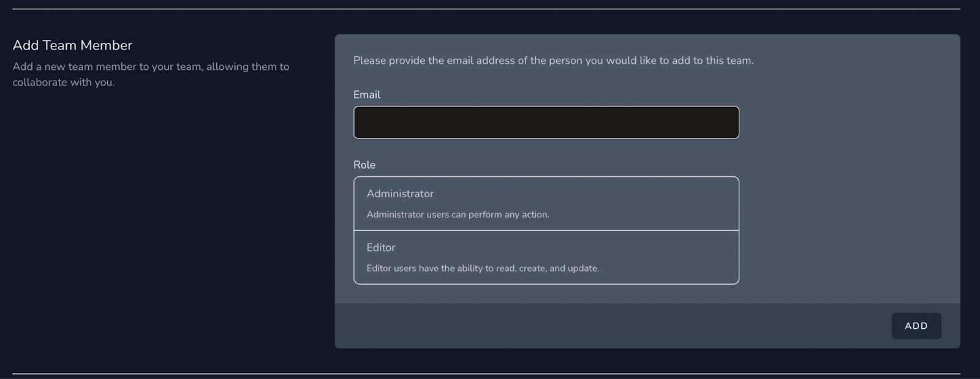
Task: Select the Administrator role option
Action: [x=546, y=203]
